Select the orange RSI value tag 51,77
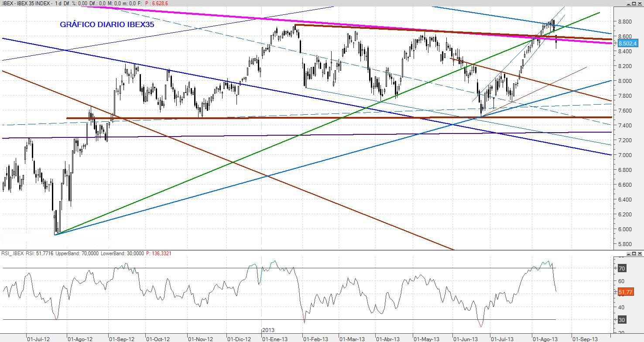 (626, 292)
